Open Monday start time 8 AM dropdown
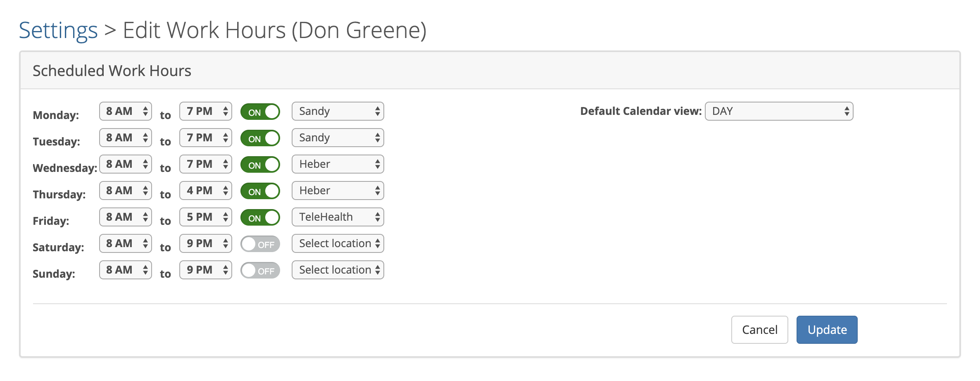Image resolution: width=980 pixels, height=381 pixels. pyautogui.click(x=126, y=111)
